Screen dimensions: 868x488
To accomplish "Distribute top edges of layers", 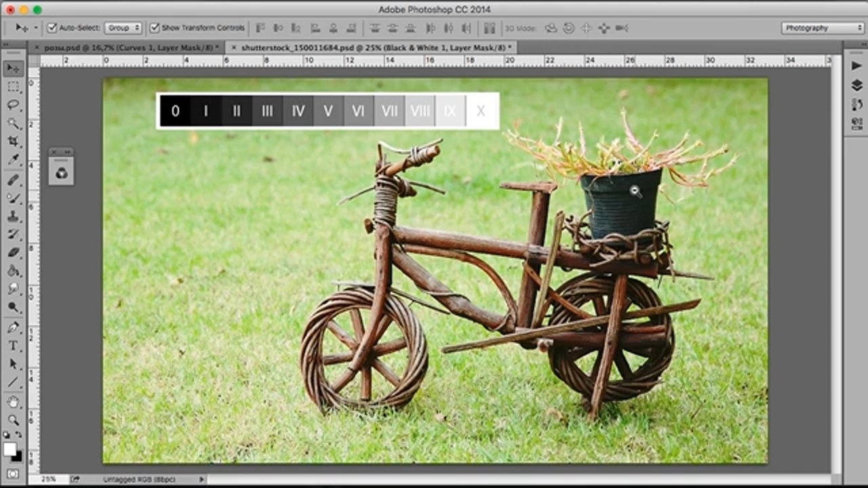I will point(375,28).
